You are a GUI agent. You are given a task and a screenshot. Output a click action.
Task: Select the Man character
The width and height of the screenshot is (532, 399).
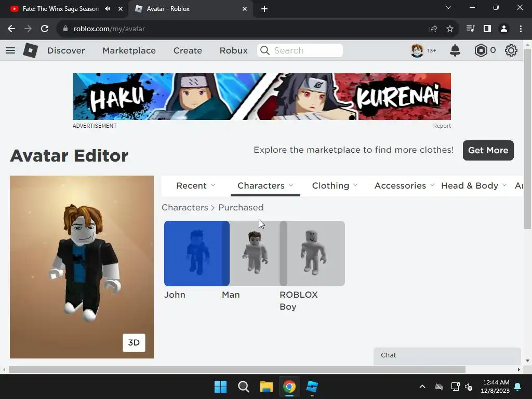tap(255, 254)
